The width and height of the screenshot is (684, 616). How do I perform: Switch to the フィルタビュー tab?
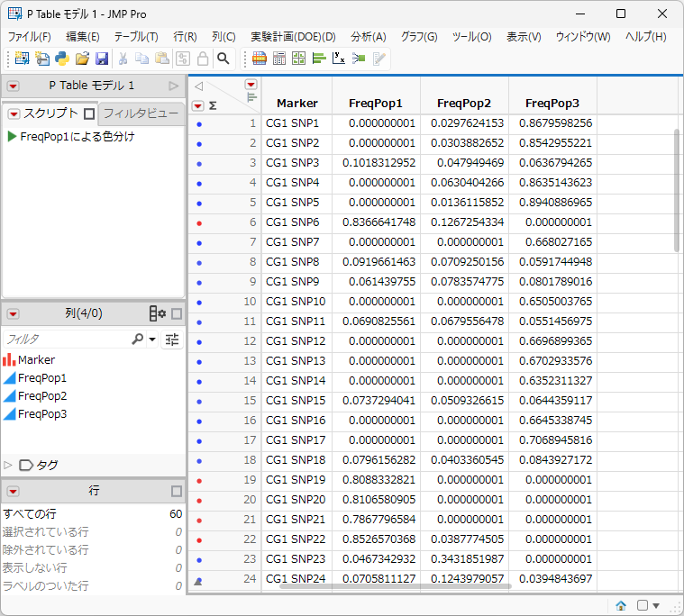[141, 113]
